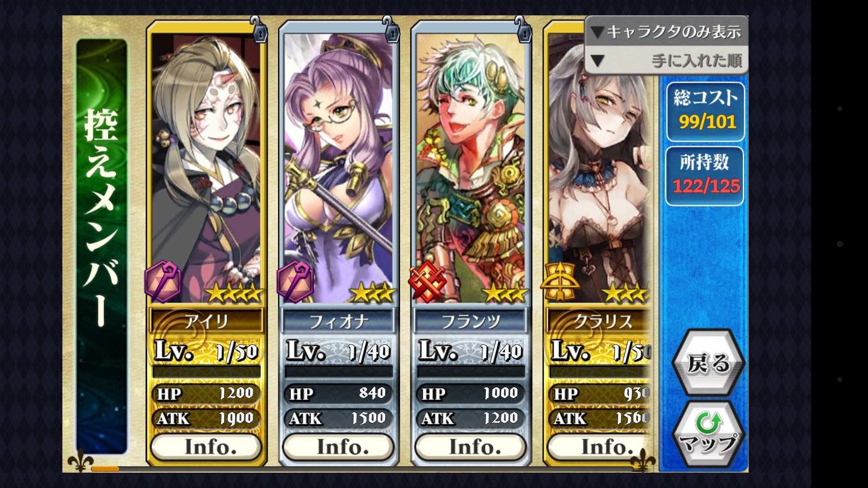The height and width of the screenshot is (488, 868).
Task: Toggle the lock on アイリ's card
Action: click(x=259, y=30)
